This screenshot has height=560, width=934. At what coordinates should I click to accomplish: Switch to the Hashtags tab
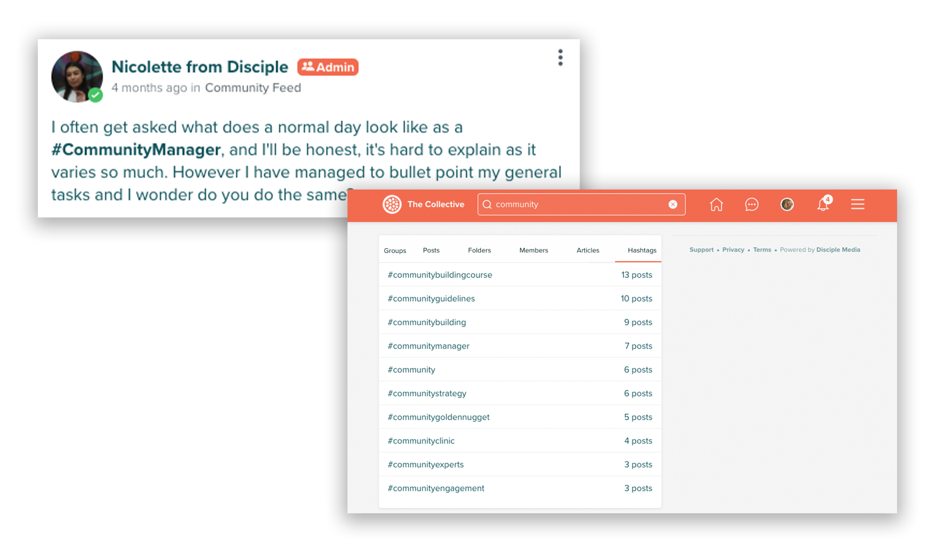click(641, 250)
